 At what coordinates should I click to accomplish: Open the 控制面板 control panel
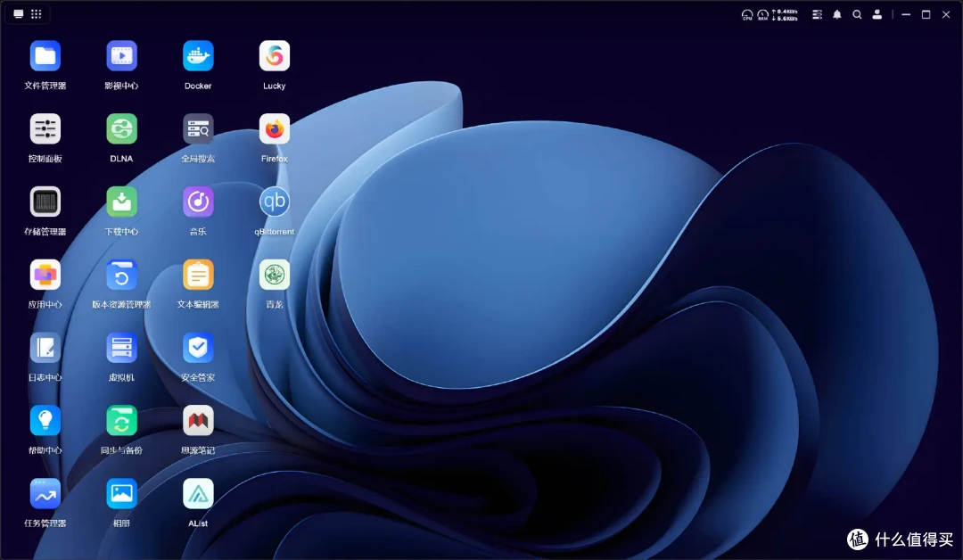point(45,129)
